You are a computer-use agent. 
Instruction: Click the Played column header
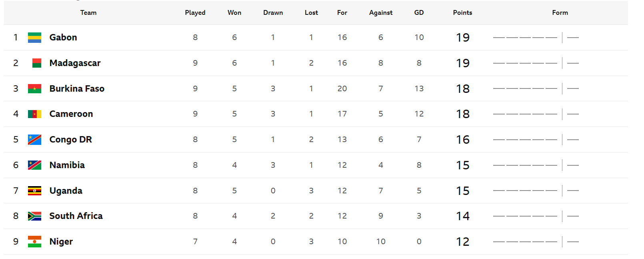coord(195,13)
